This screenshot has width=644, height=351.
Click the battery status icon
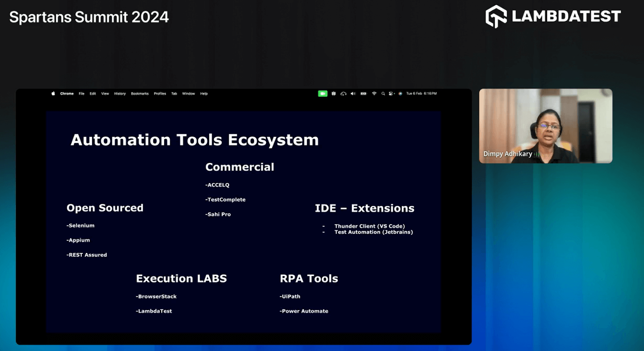click(x=363, y=94)
